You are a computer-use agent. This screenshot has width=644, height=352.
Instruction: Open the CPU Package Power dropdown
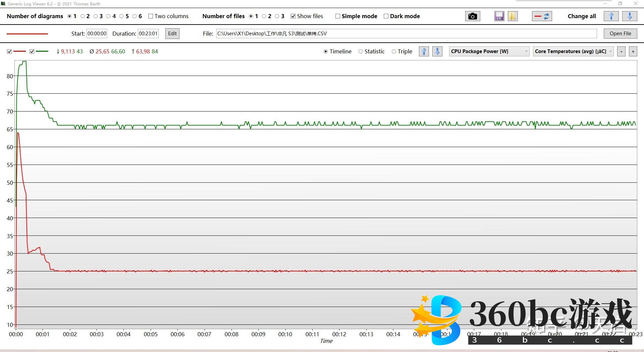point(489,51)
